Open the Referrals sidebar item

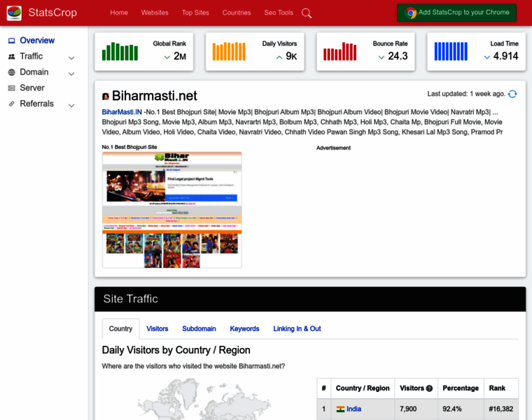click(36, 104)
